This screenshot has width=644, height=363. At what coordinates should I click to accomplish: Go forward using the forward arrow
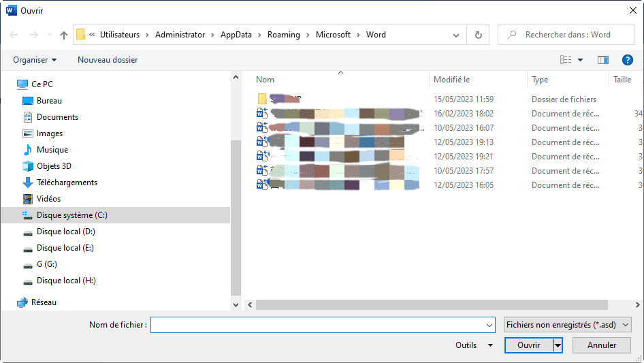[x=33, y=35]
